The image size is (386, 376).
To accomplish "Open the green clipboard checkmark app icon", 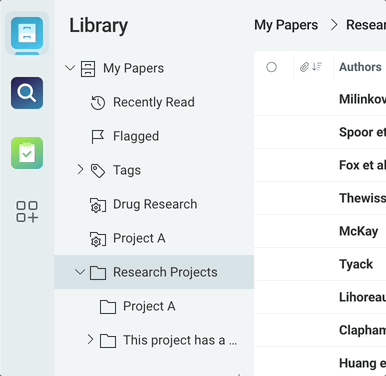I will (x=27, y=153).
